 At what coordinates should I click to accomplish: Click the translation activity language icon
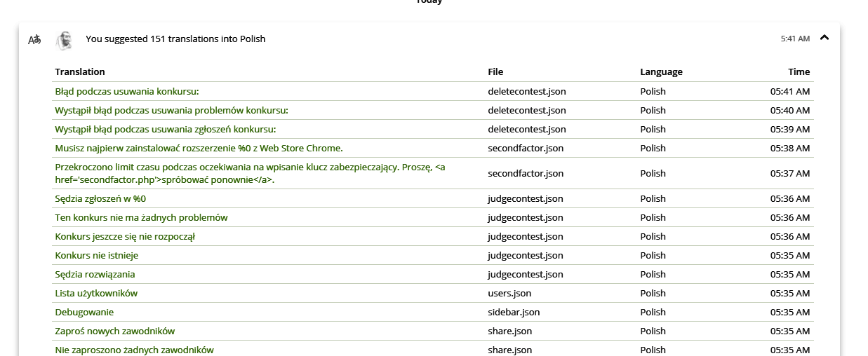pyautogui.click(x=34, y=39)
